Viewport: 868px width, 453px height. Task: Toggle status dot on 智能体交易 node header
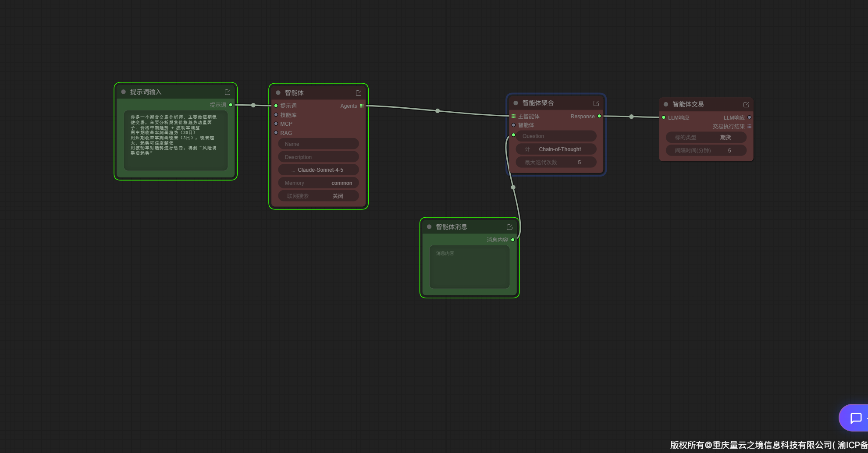tap(666, 104)
